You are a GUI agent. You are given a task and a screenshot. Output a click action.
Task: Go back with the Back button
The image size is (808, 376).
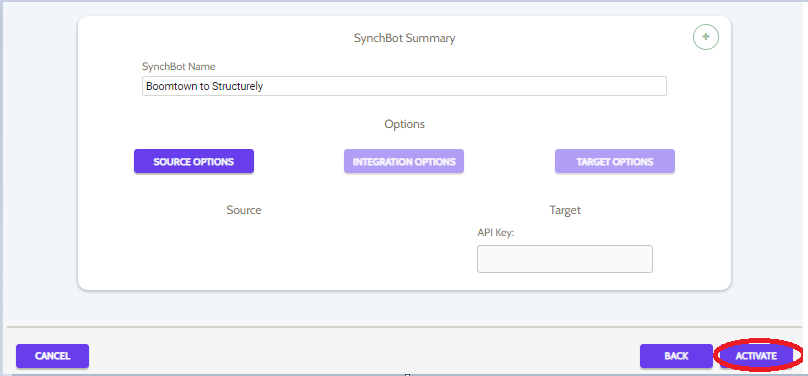676,356
